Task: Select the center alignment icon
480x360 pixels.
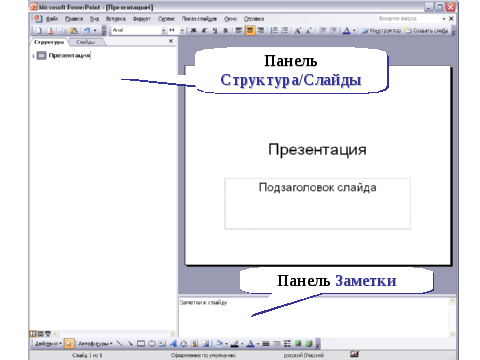Action: pyautogui.click(x=250, y=30)
